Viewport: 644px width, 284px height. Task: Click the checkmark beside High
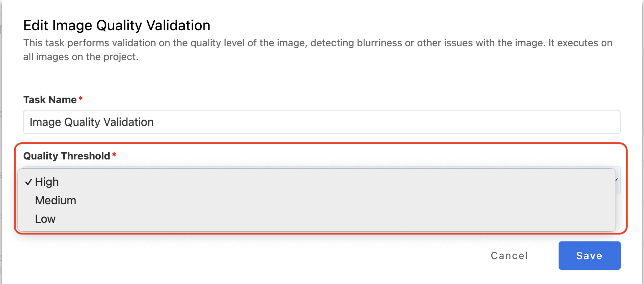[28, 182]
